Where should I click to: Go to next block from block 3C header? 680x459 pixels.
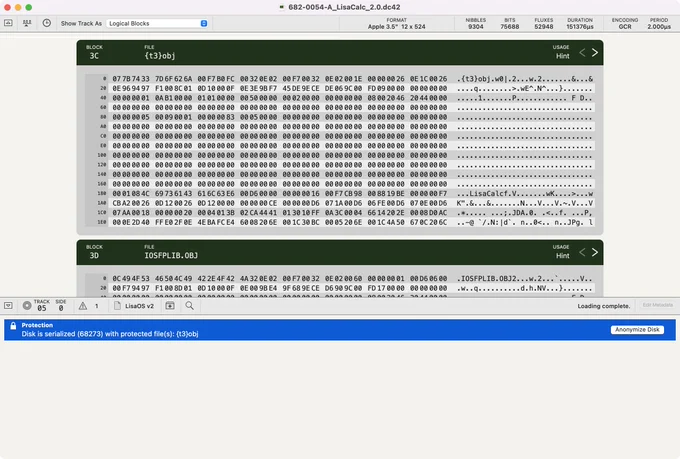595,52
